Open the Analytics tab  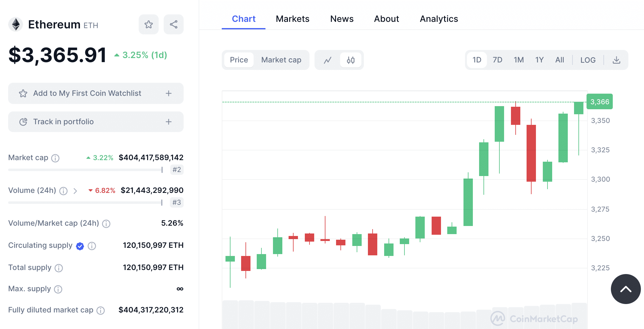coord(439,19)
